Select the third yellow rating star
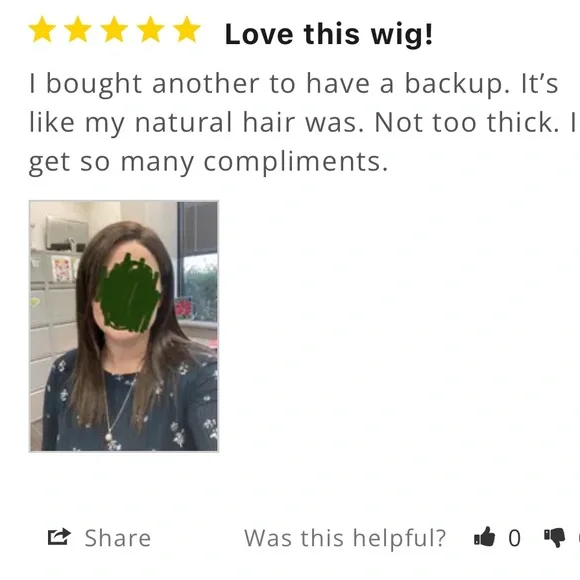The width and height of the screenshot is (580, 580). pos(114,29)
